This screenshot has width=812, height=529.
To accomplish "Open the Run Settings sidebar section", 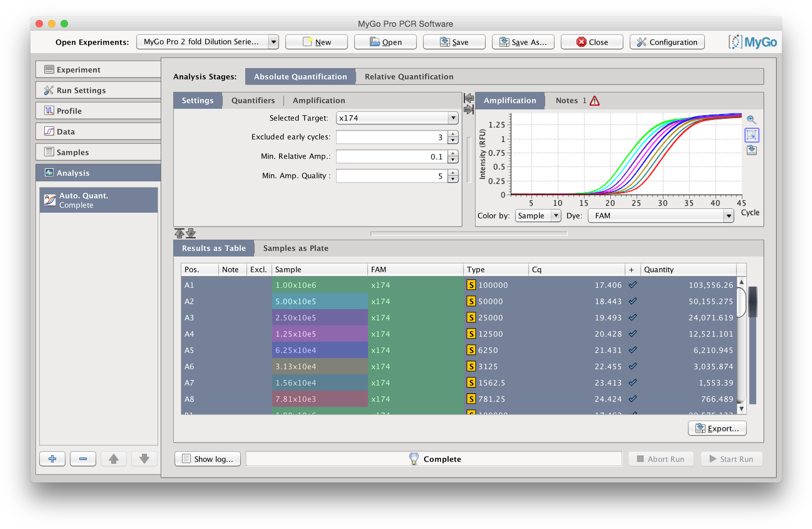I will 98,90.
